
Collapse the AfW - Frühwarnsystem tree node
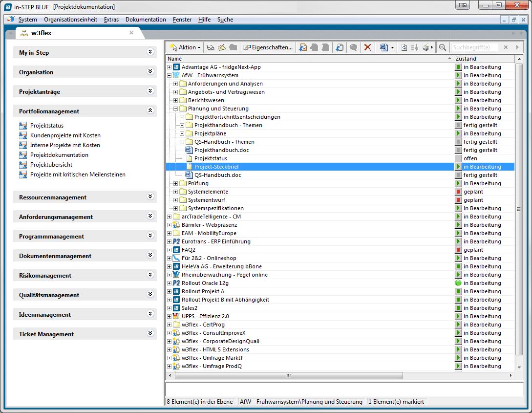pyautogui.click(x=170, y=75)
